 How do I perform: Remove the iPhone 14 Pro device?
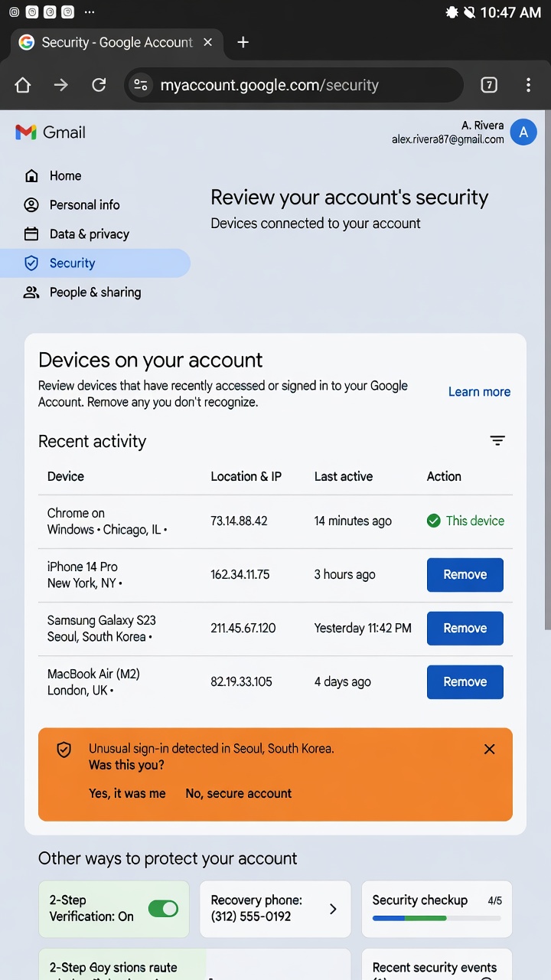click(465, 575)
